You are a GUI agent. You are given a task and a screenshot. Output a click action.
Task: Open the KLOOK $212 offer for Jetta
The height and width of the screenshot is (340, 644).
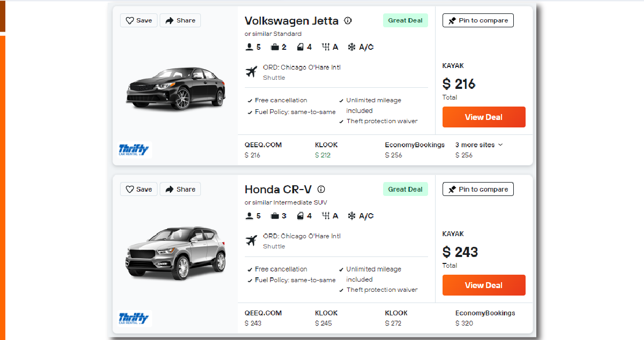point(326,150)
